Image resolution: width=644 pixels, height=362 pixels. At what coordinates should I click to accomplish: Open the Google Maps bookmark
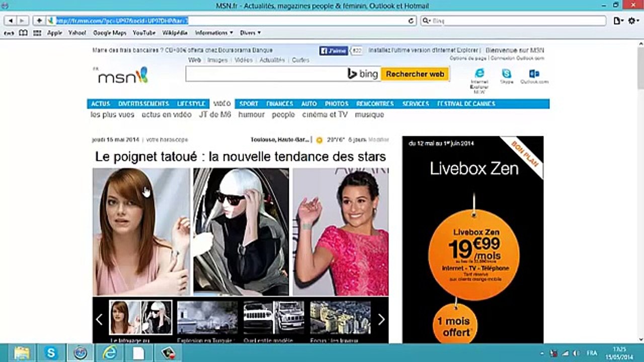click(x=110, y=33)
